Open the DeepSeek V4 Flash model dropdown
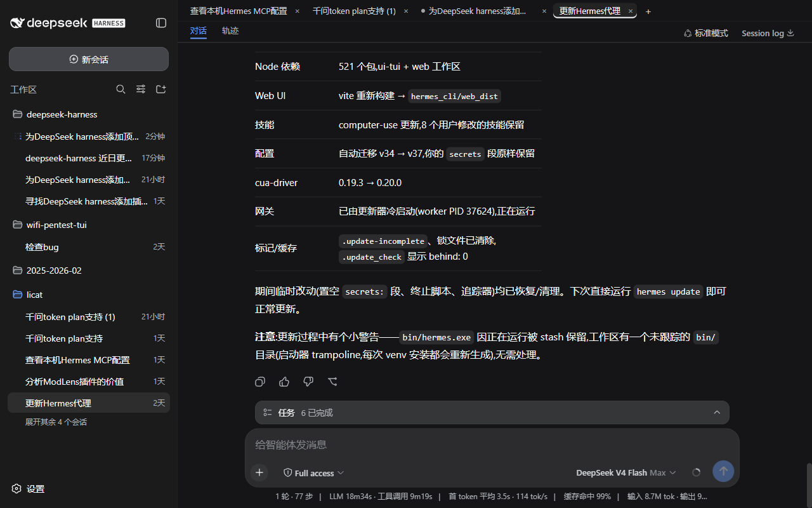Screen dimensions: 812x508 625,472
